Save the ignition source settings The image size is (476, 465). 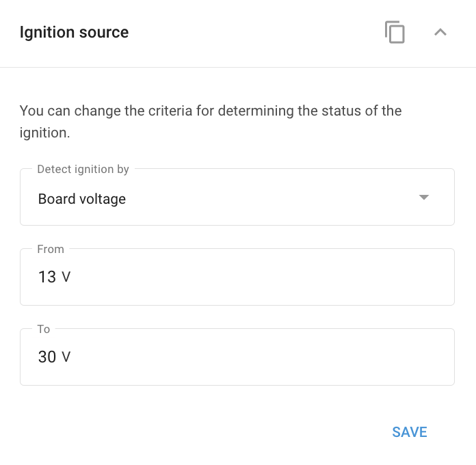click(x=410, y=432)
